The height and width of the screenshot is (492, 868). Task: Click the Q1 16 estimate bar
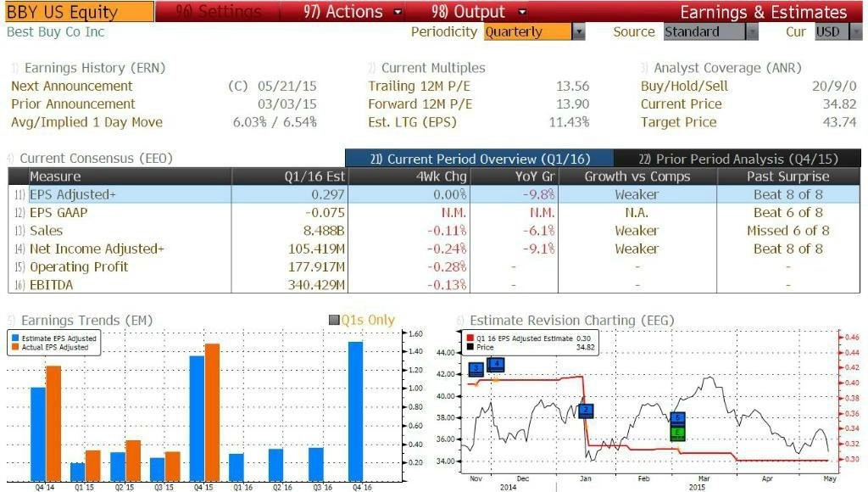click(x=236, y=467)
